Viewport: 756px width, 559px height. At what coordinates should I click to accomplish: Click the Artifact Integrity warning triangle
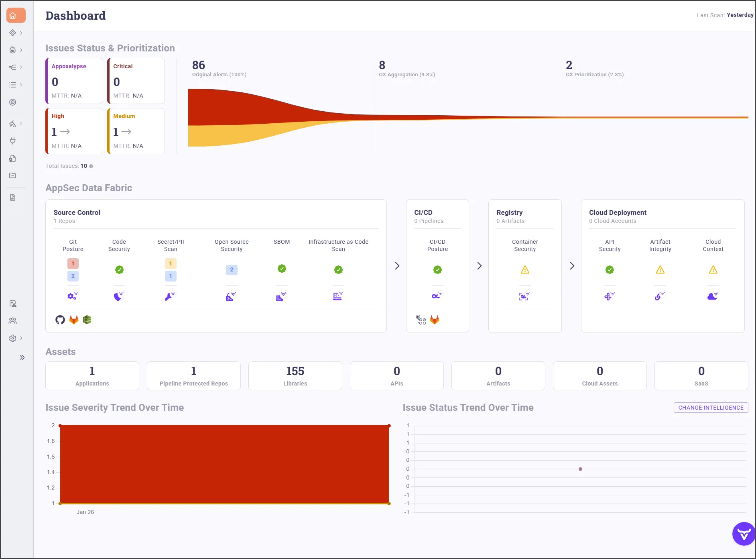(x=660, y=269)
